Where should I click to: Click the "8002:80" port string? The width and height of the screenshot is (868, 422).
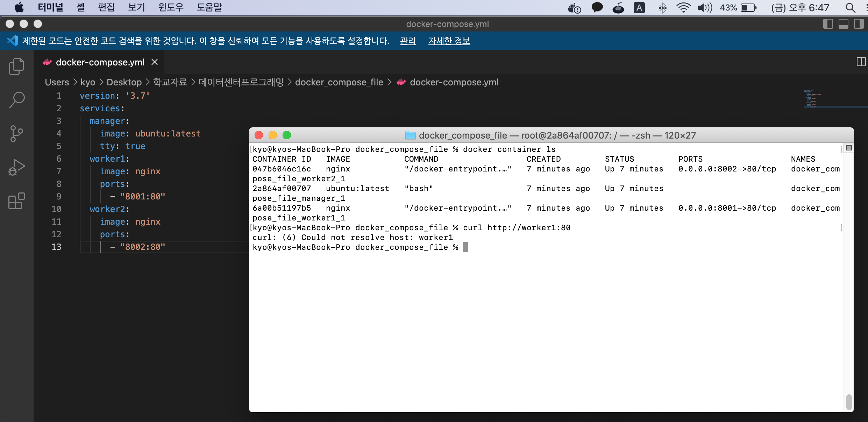[142, 247]
